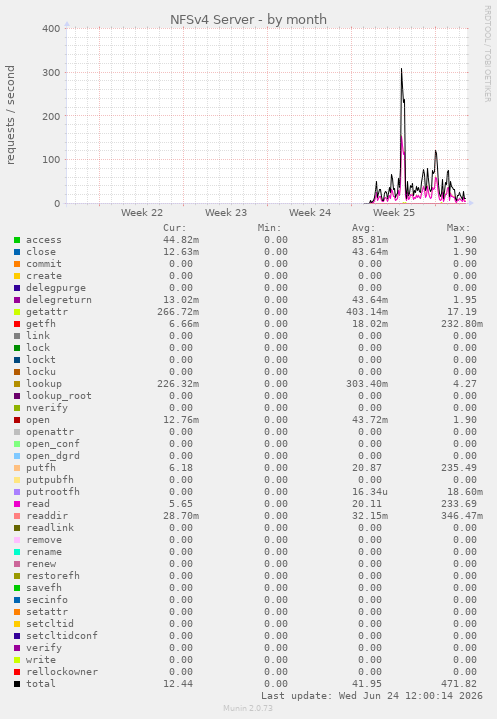This screenshot has height=719, width=497.
Task: Select the 'Min:' column header
Action: (270, 228)
